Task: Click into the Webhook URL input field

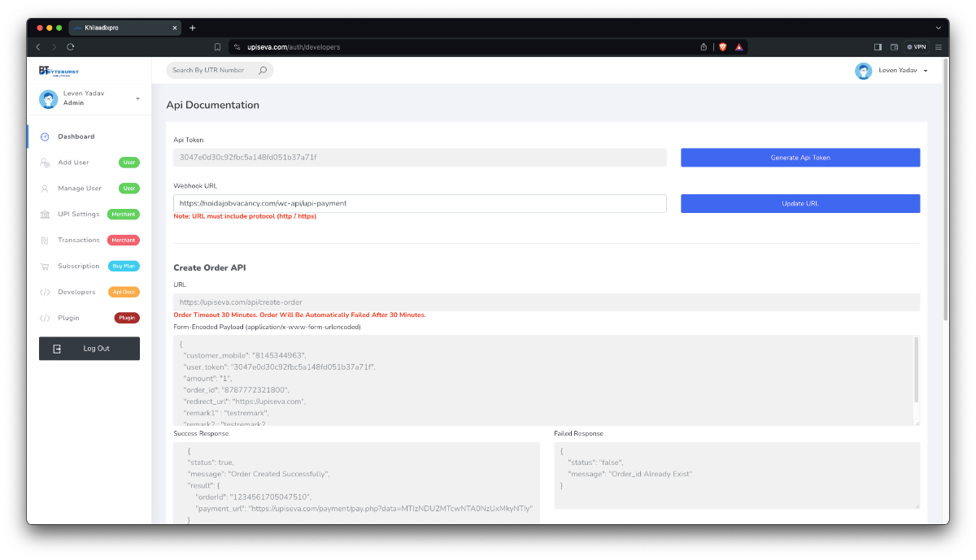Action: (x=420, y=203)
